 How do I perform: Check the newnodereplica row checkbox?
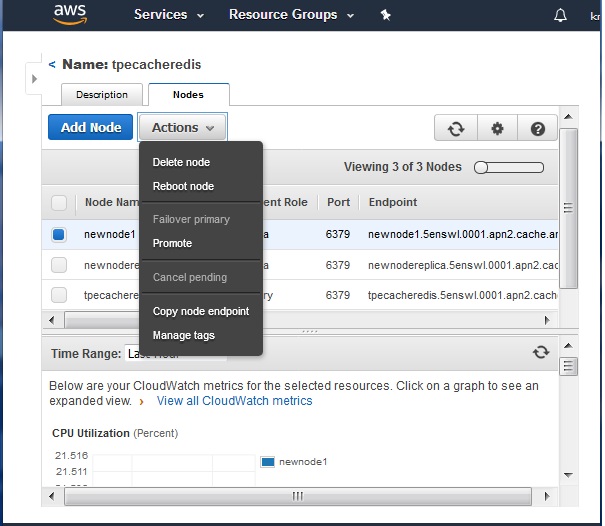[x=59, y=265]
